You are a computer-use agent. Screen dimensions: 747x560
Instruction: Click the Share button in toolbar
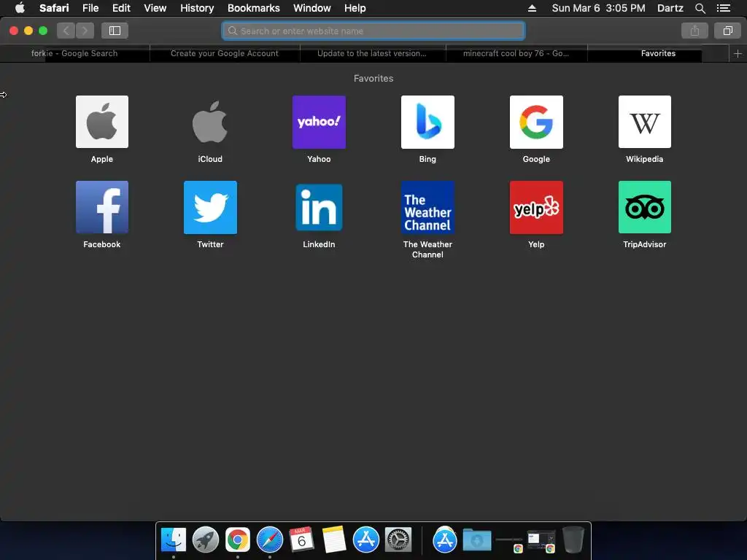pos(694,31)
